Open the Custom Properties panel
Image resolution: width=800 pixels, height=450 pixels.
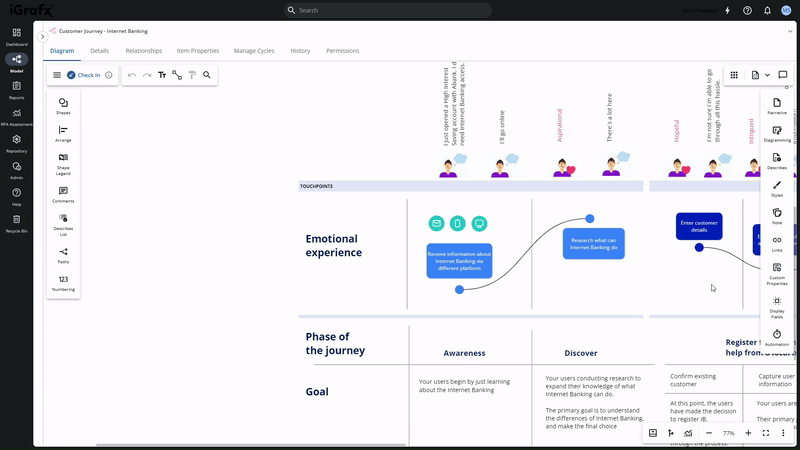point(777,271)
